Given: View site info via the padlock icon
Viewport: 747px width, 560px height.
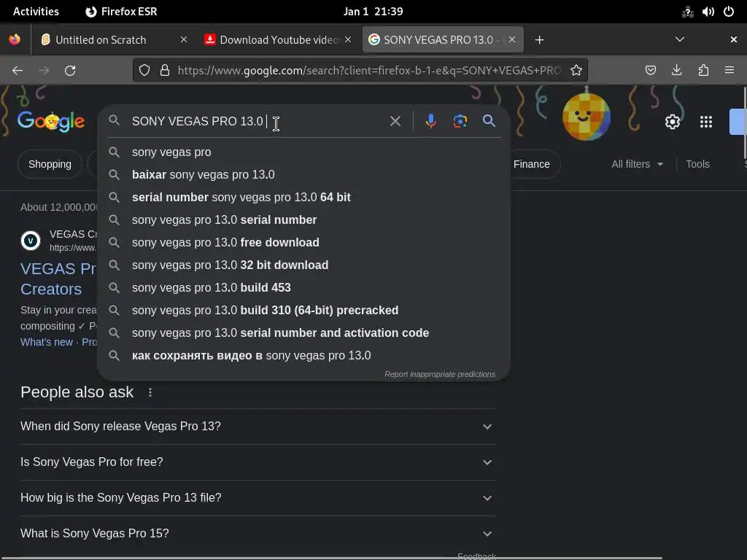Looking at the screenshot, I should 165,71.
